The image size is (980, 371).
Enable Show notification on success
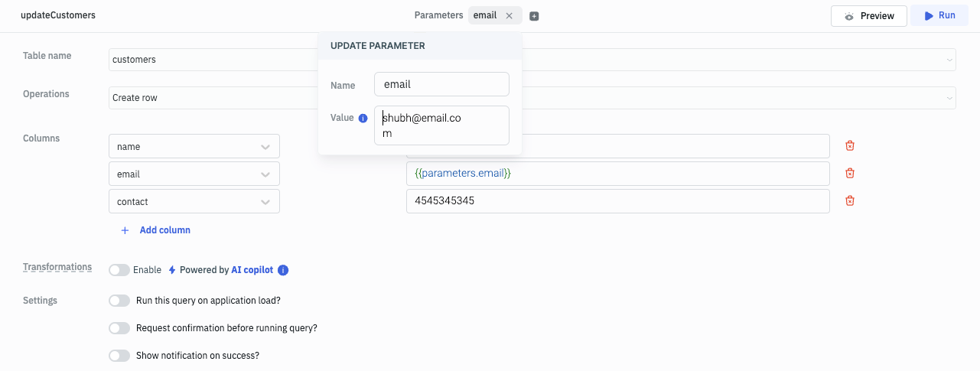tap(119, 356)
